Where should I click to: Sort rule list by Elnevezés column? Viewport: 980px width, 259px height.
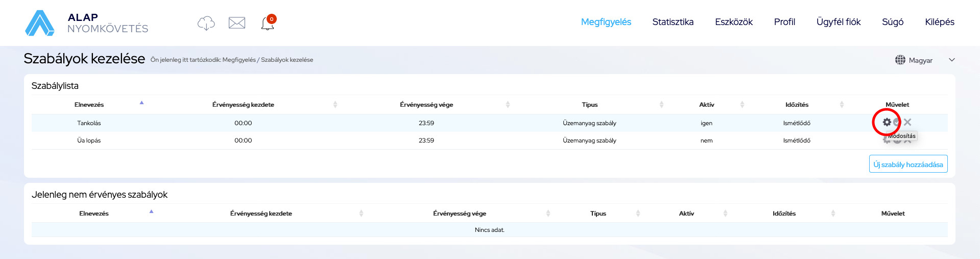point(89,105)
